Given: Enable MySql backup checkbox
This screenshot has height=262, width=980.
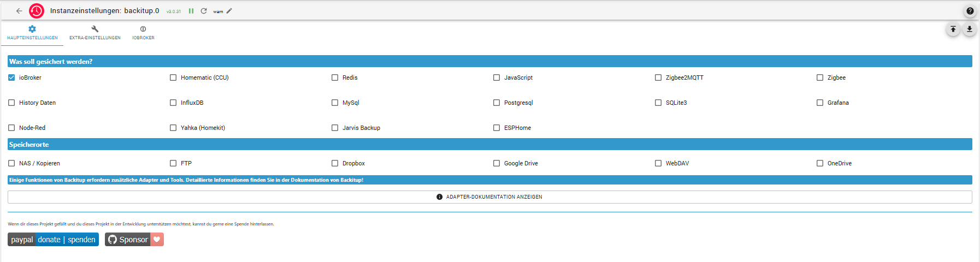Looking at the screenshot, I should point(335,103).
